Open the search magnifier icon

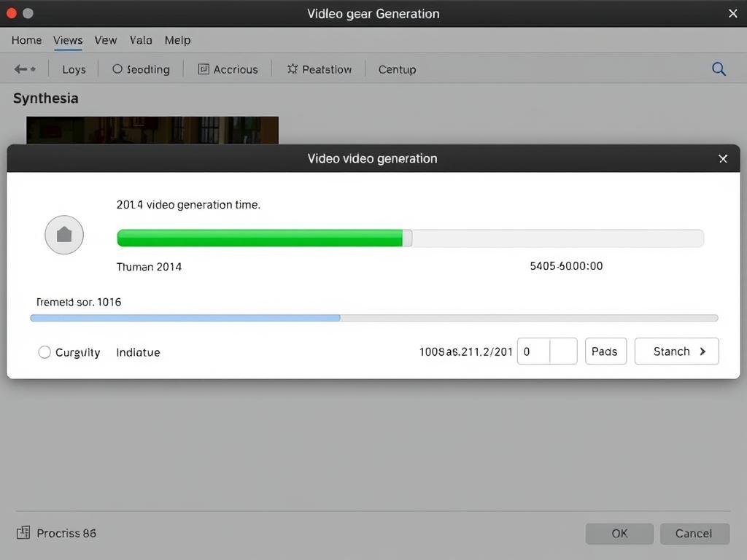coord(719,69)
